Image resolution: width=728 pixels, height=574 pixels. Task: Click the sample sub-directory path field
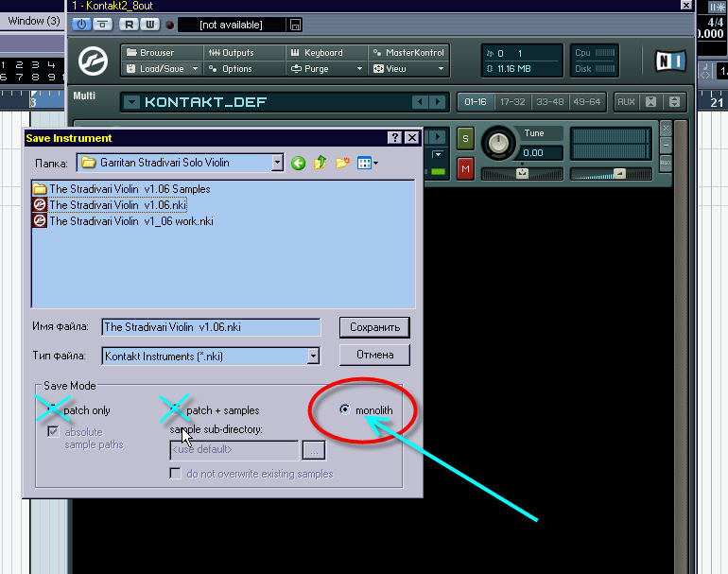tap(234, 450)
